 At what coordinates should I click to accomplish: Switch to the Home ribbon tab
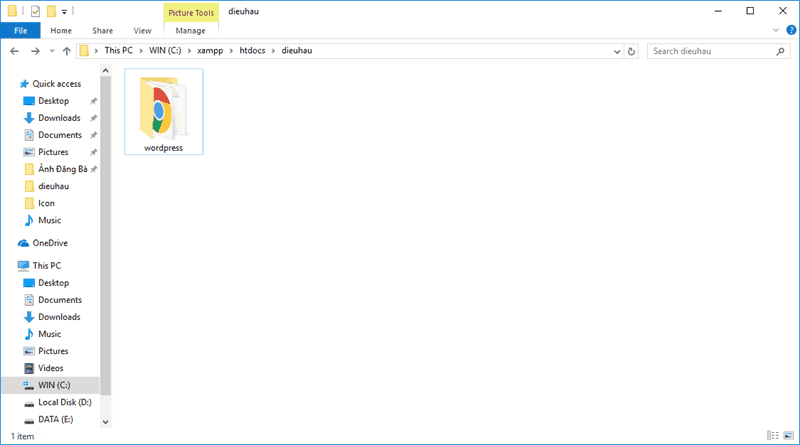click(x=61, y=31)
